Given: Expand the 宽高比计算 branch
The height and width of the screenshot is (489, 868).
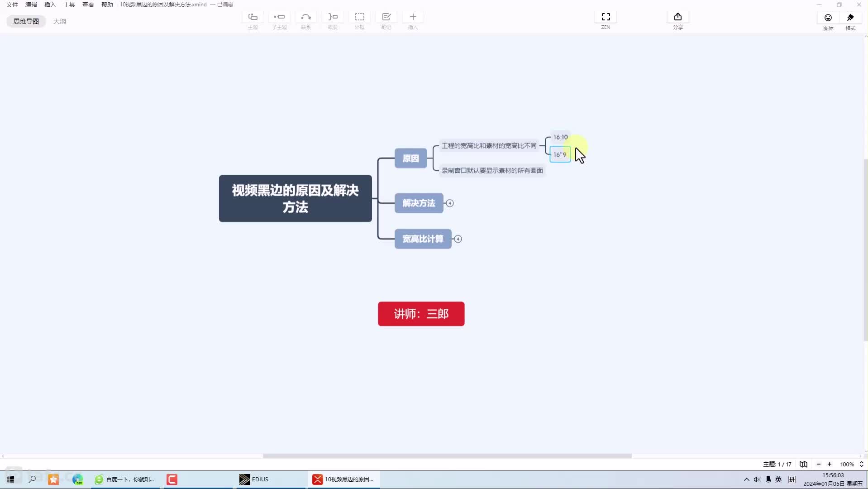Looking at the screenshot, I should click(458, 239).
